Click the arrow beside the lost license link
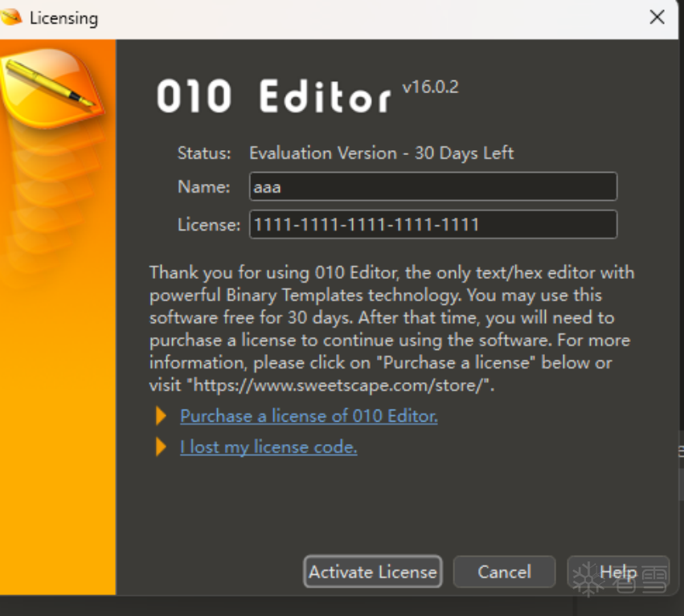The width and height of the screenshot is (684, 616). [161, 447]
